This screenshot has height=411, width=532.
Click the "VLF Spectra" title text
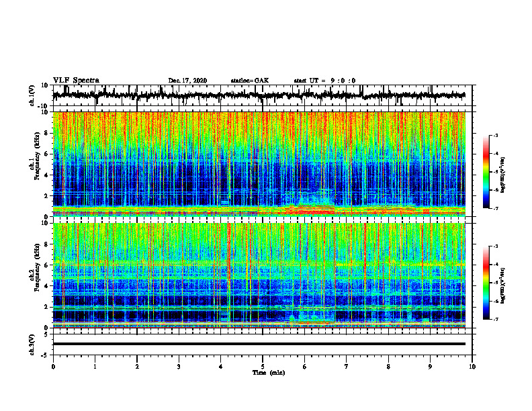tap(76, 81)
